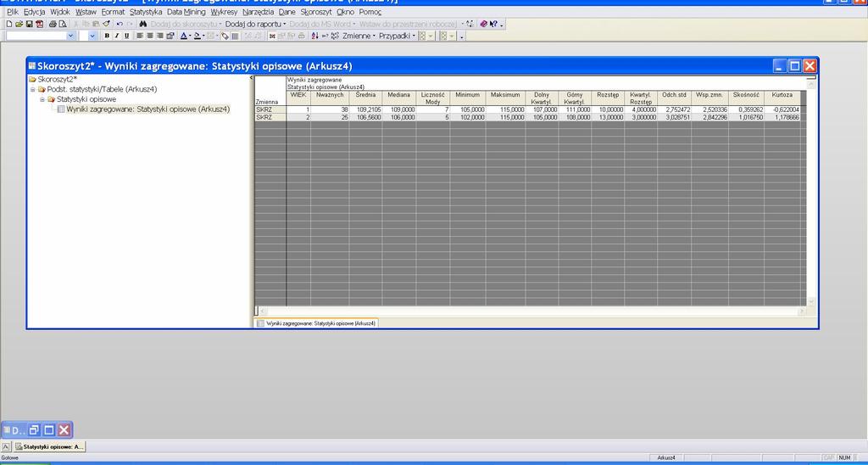Click the Find binoculars icon
This screenshot has width=868, height=465.
[x=142, y=24]
